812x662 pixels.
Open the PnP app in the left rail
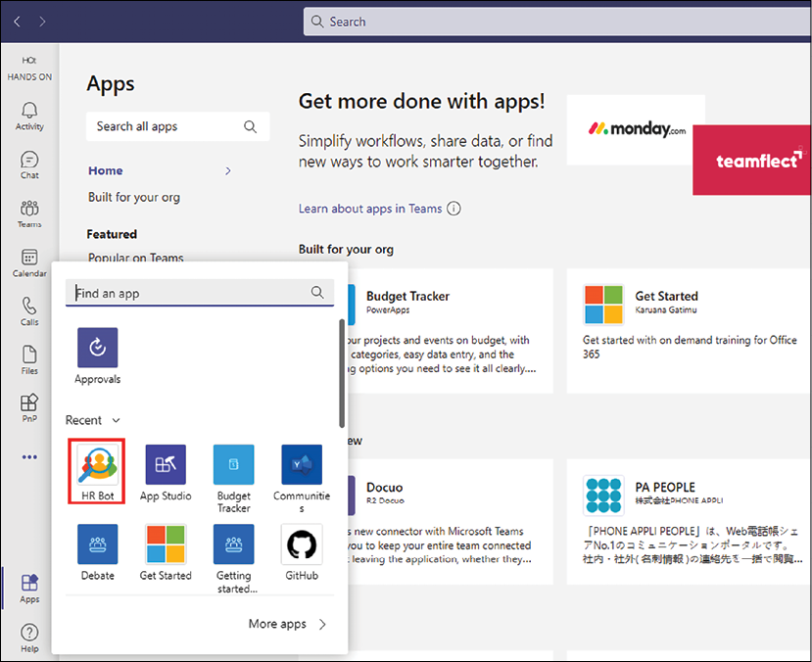pos(29,408)
